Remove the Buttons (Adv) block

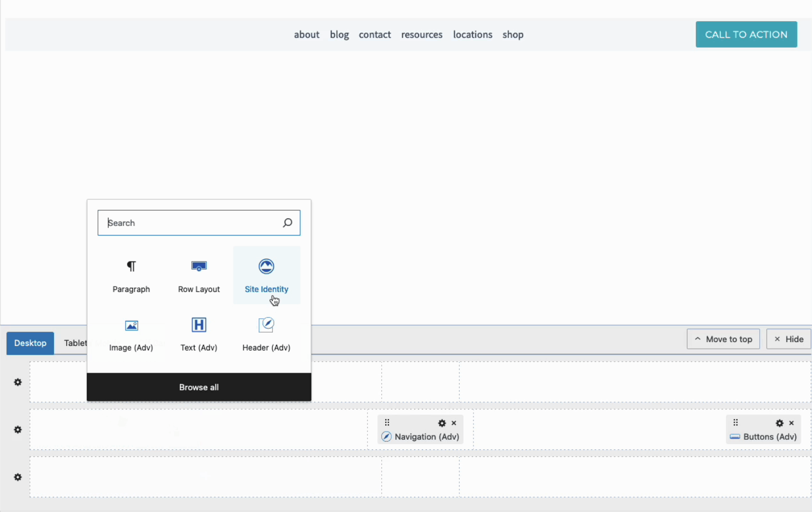click(x=792, y=423)
